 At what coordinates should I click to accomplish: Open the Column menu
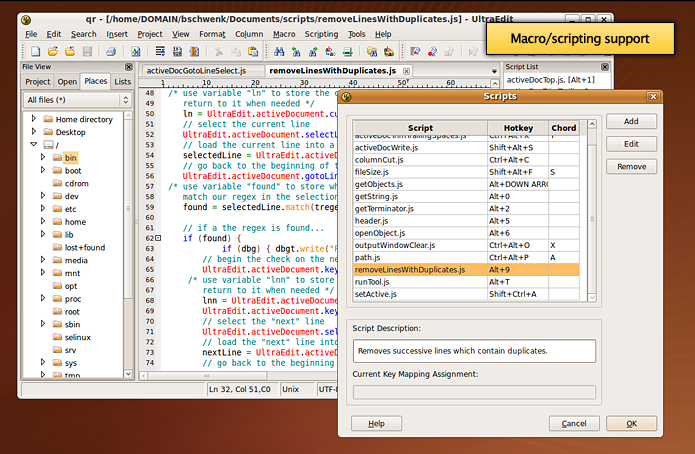[x=249, y=34]
